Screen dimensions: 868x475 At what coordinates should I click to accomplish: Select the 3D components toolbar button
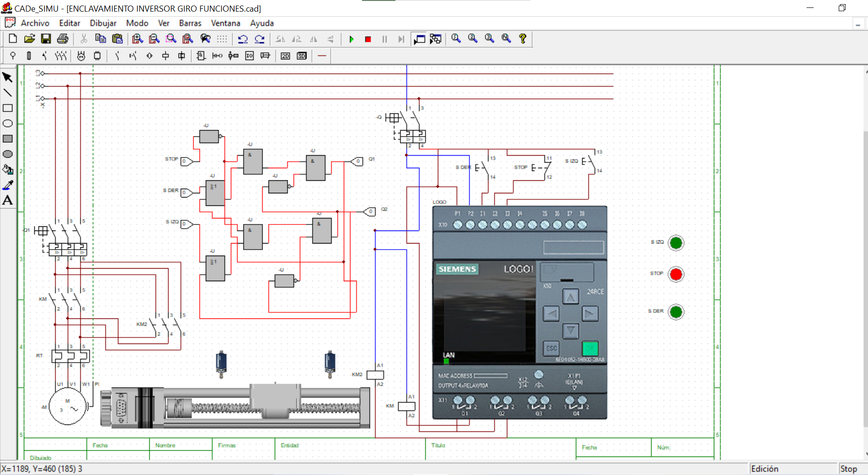pos(302,56)
